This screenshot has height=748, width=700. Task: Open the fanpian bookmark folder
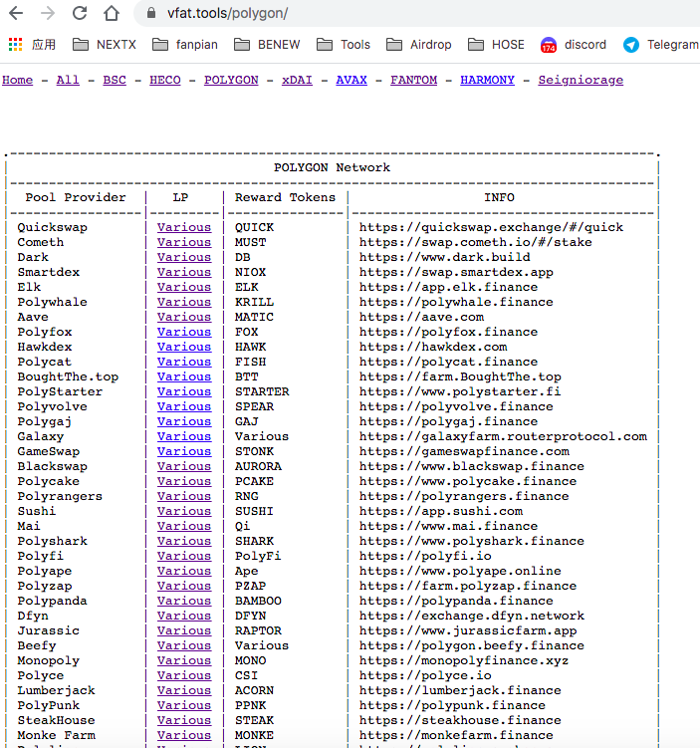click(185, 45)
